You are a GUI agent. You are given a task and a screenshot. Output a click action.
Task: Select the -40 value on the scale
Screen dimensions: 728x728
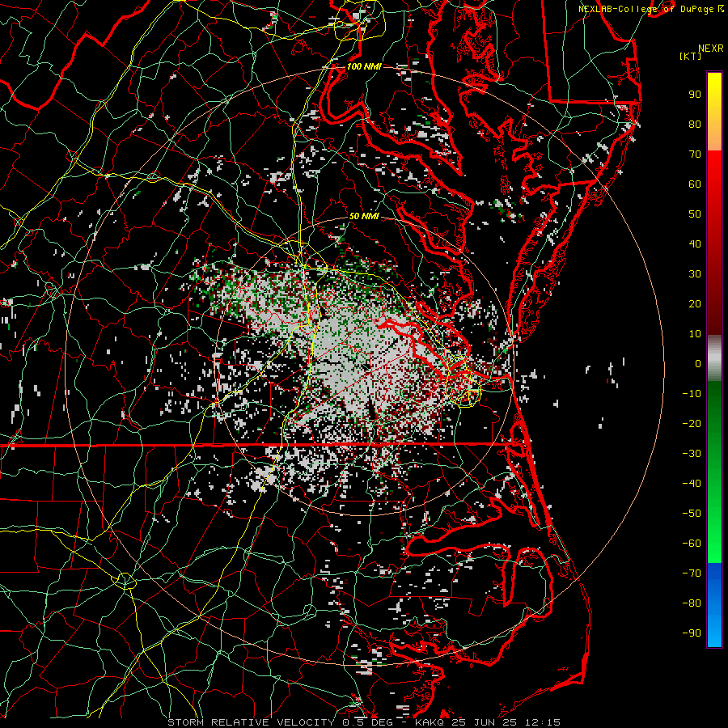[x=692, y=484]
